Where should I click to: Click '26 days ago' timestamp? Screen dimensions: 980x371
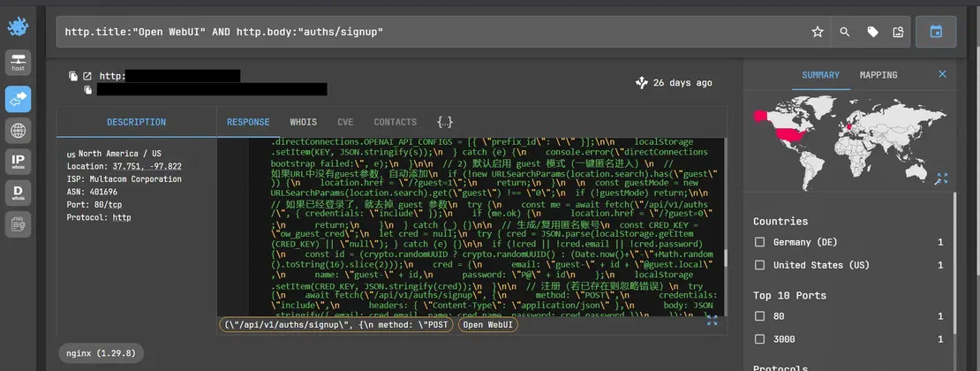pos(682,82)
